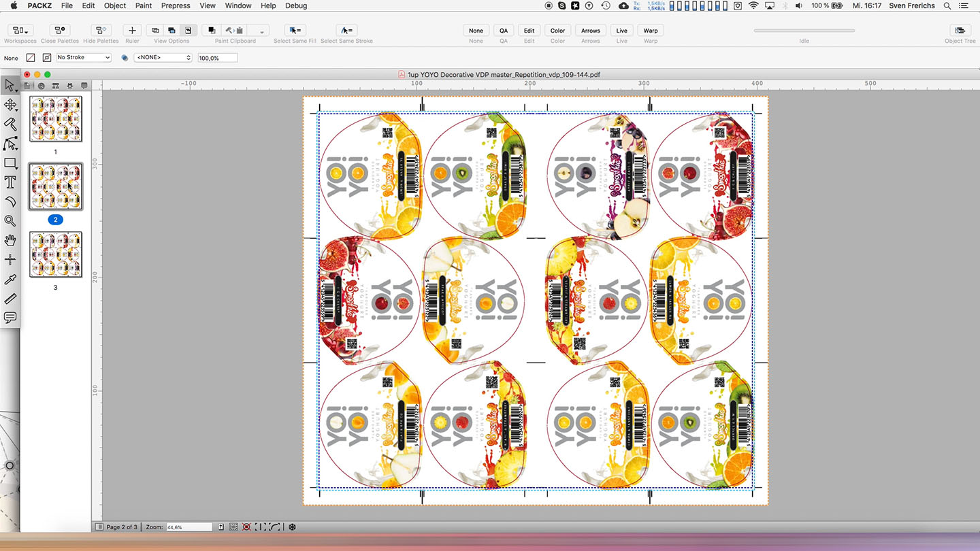Select the ruler Measure tool
Image resolution: width=980 pixels, height=551 pixels.
[10, 299]
